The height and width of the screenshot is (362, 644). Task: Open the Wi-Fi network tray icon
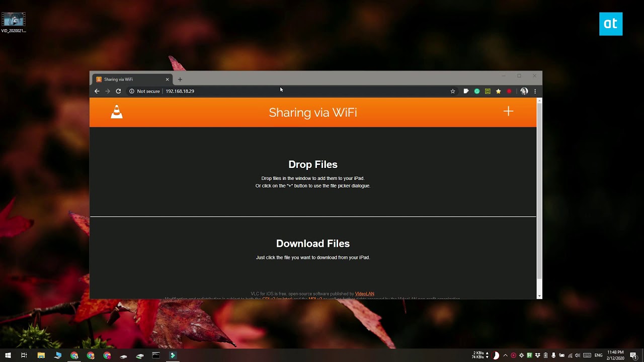[x=570, y=355]
